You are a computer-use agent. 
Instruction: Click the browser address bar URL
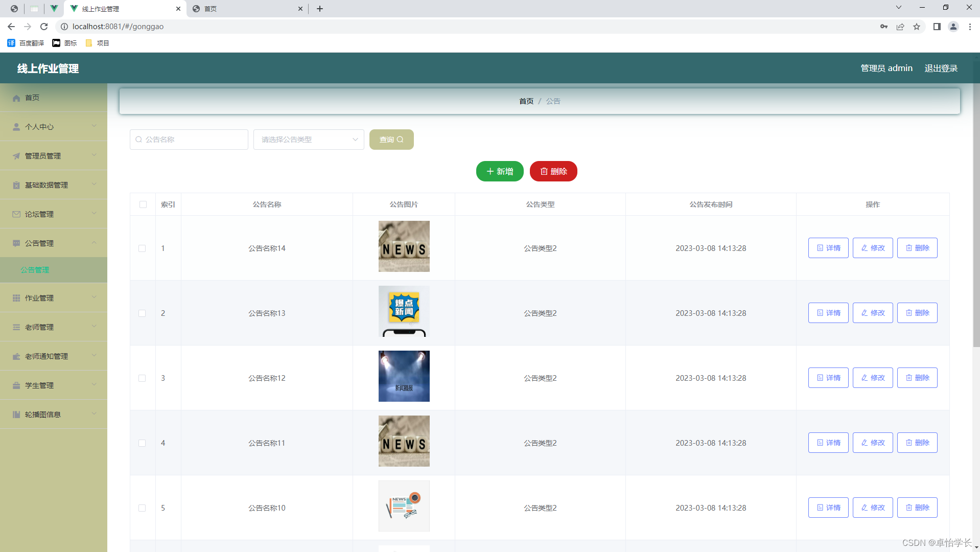[118, 27]
